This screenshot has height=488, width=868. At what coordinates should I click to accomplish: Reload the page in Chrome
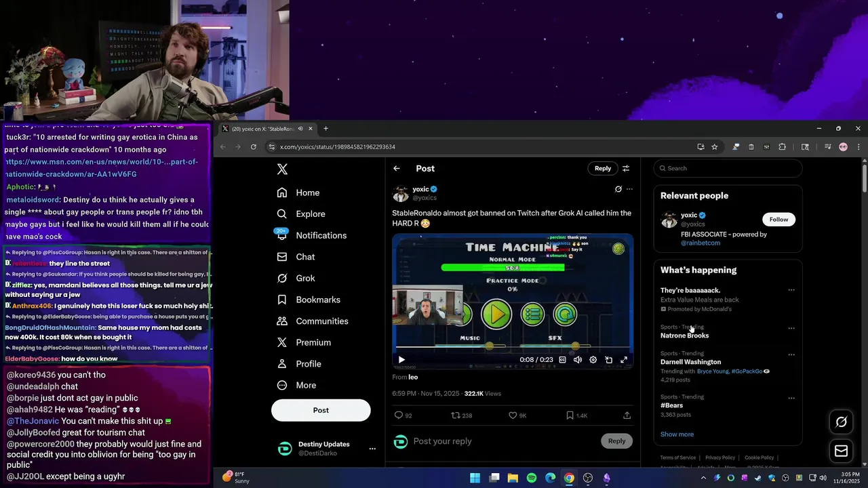point(254,146)
